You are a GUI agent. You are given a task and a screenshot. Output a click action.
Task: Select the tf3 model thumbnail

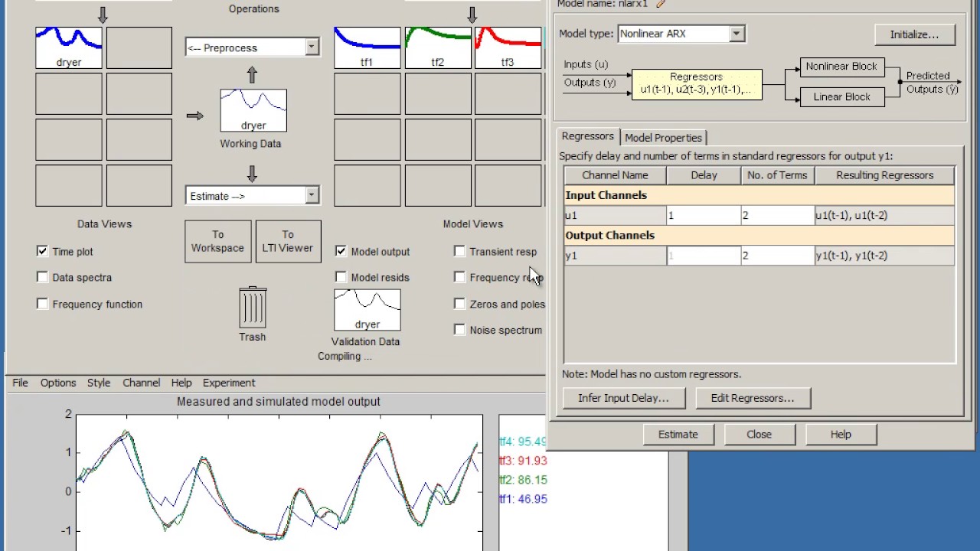[x=508, y=47]
